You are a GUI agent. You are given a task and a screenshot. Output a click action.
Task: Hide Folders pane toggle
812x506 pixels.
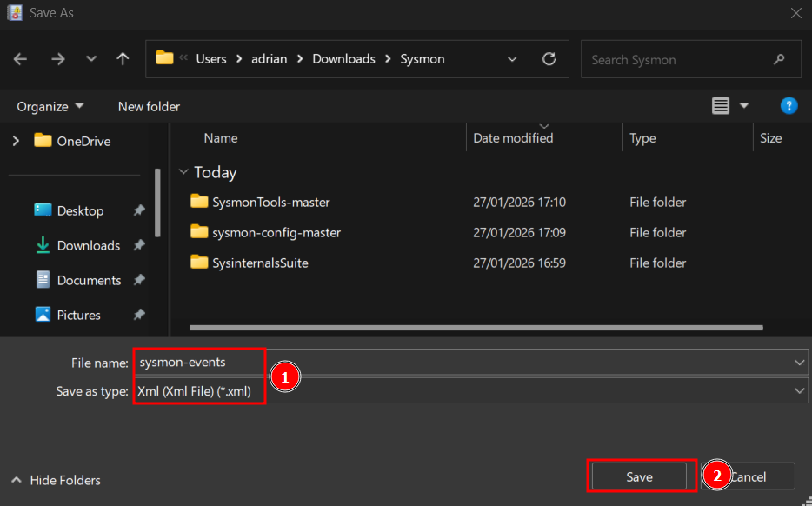(57, 480)
